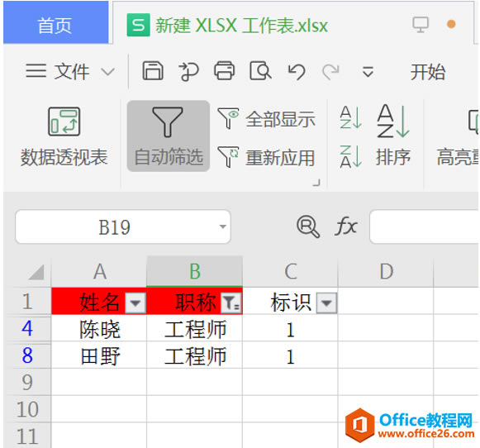Click the select-all corner triangle
This screenshot has width=480, height=448.
coord(36,272)
